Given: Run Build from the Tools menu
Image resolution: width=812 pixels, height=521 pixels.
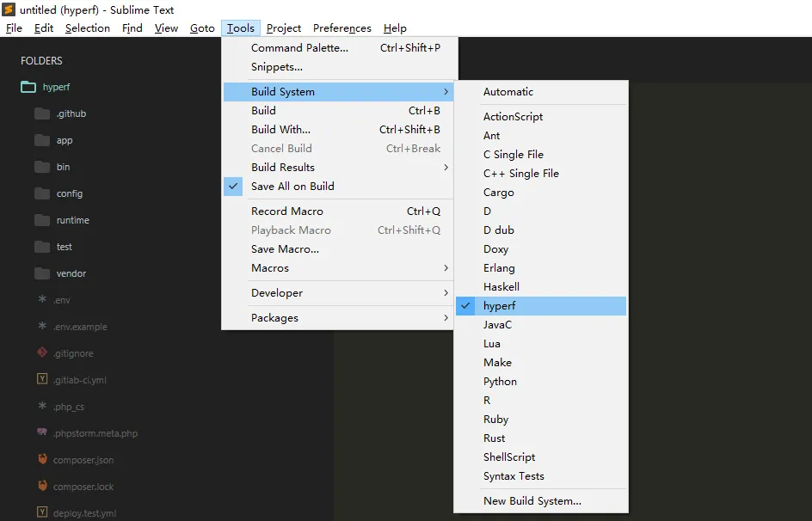Looking at the screenshot, I should pyautogui.click(x=338, y=111).
